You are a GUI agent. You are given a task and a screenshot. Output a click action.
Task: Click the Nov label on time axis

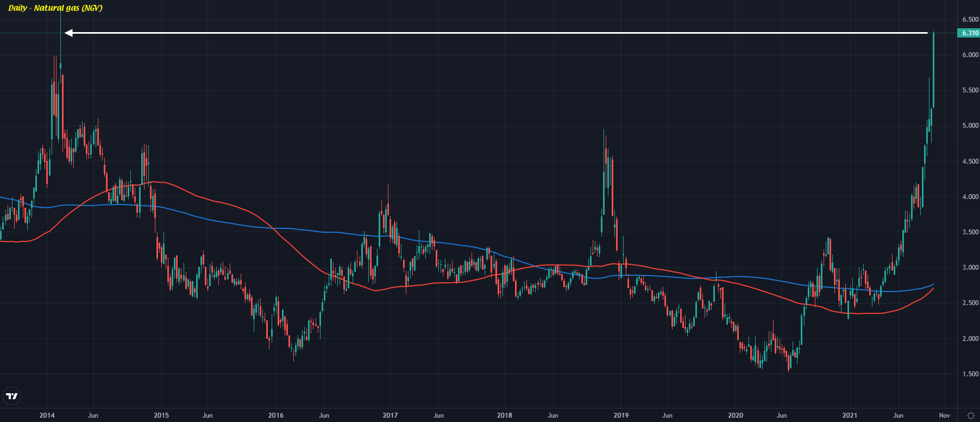(945, 415)
